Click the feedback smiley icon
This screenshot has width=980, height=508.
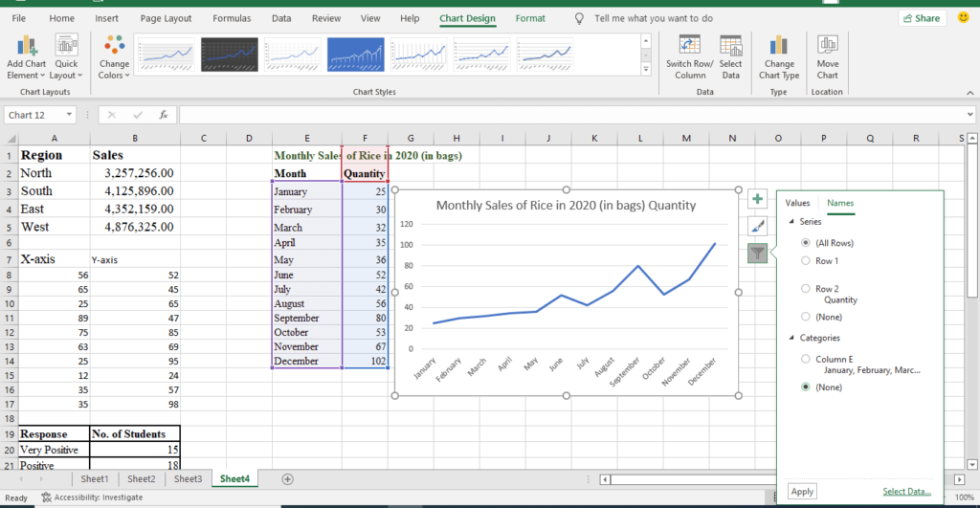[x=963, y=18]
